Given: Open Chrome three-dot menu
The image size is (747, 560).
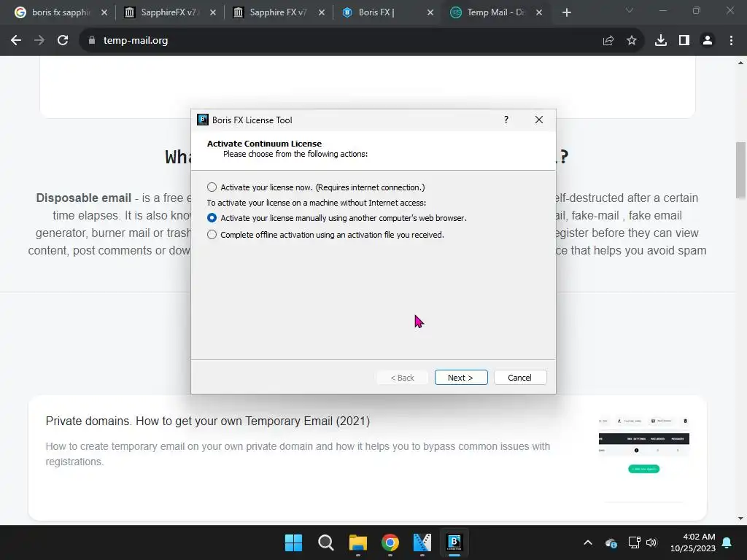Looking at the screenshot, I should point(731,41).
